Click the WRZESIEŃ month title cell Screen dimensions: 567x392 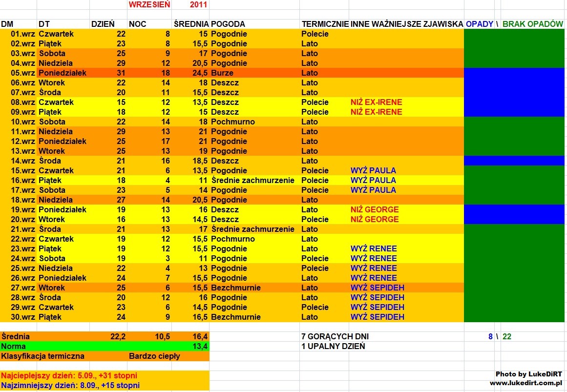click(x=149, y=5)
